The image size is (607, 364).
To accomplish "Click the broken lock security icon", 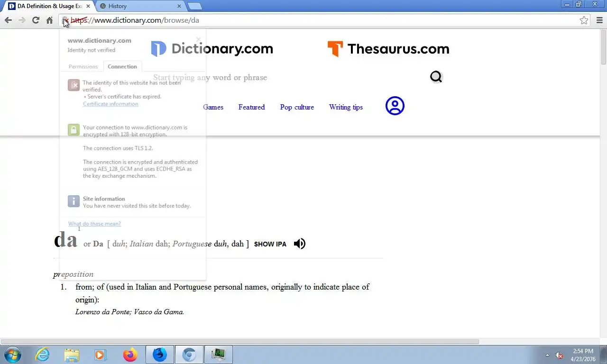I will point(65,20).
